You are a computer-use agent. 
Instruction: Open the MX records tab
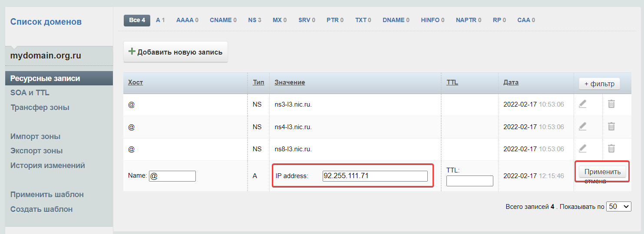[x=280, y=20]
